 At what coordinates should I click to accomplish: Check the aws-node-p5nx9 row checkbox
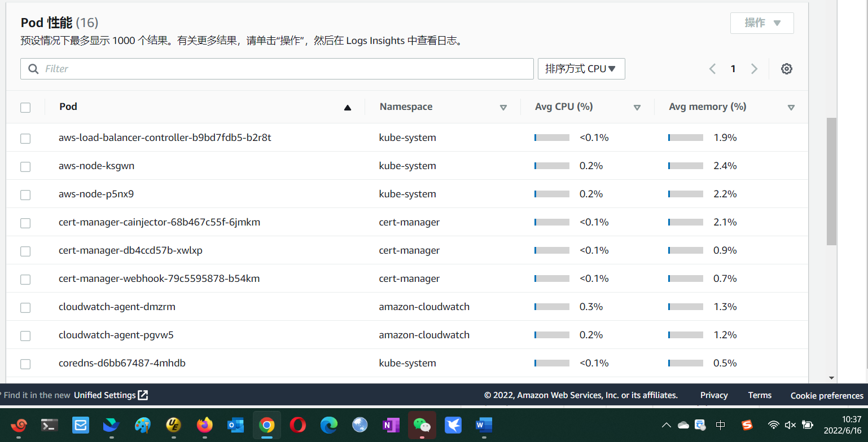click(25, 195)
